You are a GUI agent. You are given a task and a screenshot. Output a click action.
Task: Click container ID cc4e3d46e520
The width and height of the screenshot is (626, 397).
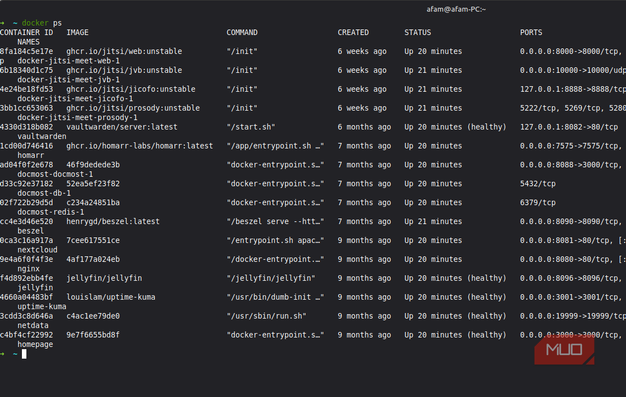click(x=26, y=221)
